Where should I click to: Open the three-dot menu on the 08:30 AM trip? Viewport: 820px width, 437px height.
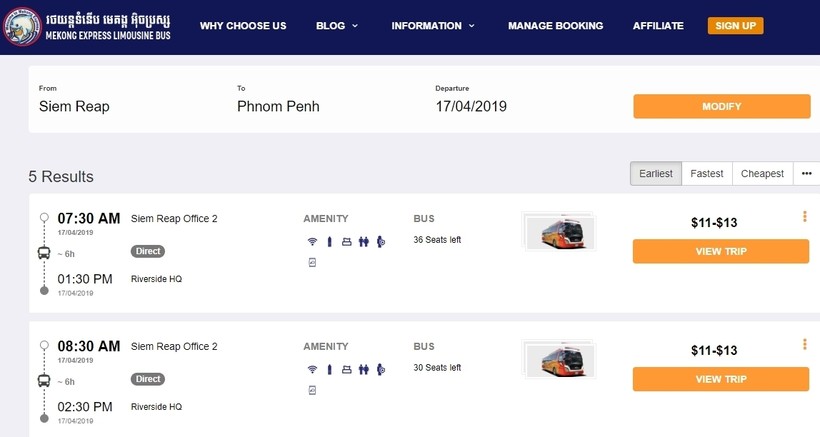(x=804, y=344)
